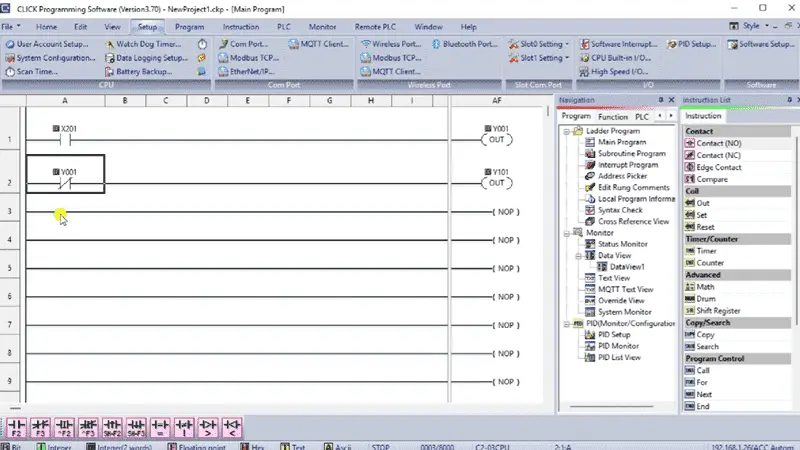The height and width of the screenshot is (450, 800).
Task: Insert greater-than compare contact toolbar button
Action: tap(208, 428)
